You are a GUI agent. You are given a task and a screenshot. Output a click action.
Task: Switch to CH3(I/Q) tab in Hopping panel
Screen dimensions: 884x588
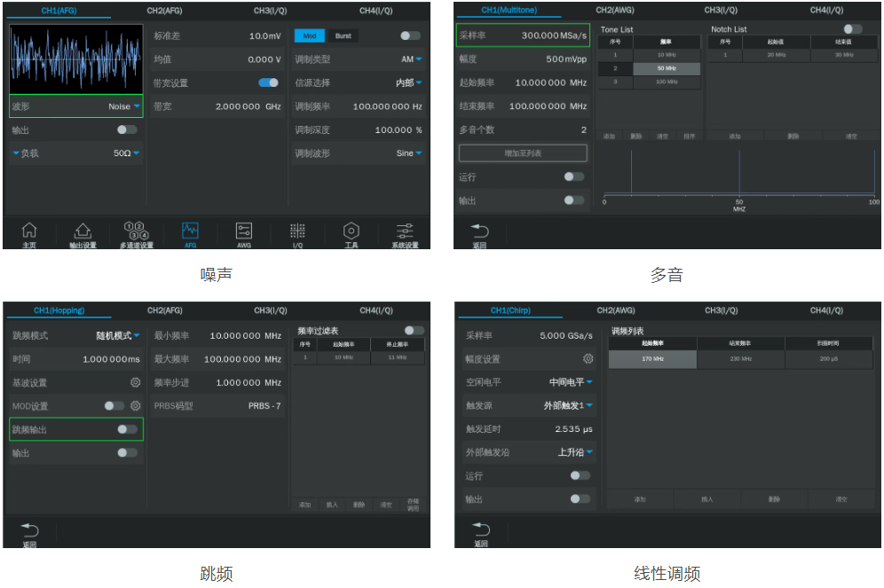pyautogui.click(x=271, y=310)
